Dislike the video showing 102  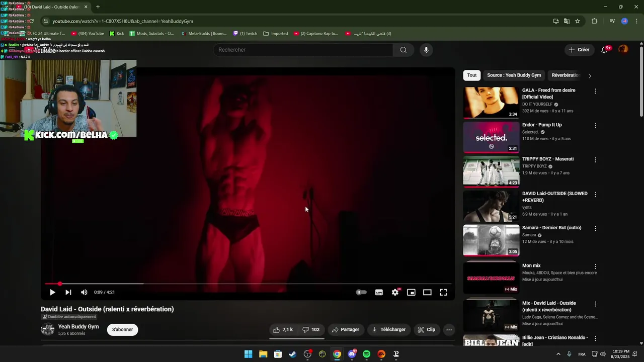(311, 330)
